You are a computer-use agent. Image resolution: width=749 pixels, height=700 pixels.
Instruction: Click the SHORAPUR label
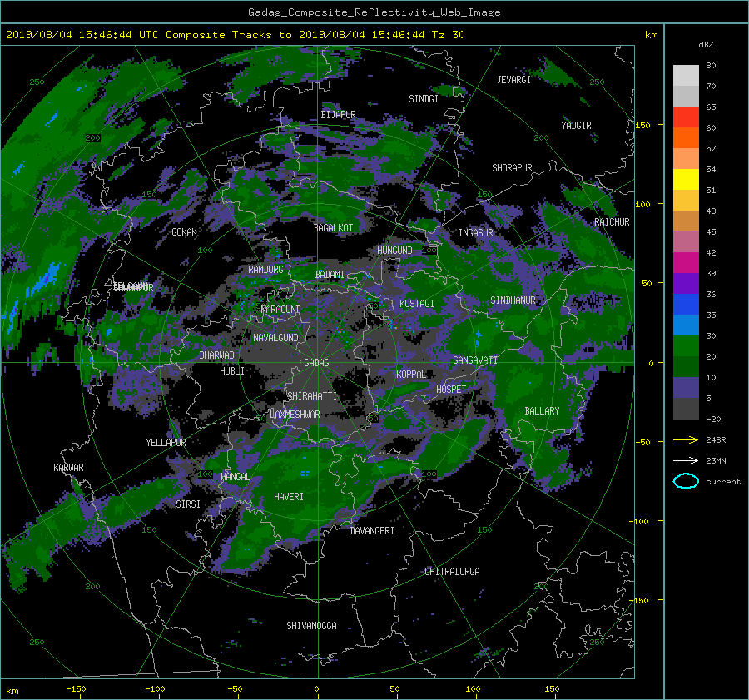512,168
